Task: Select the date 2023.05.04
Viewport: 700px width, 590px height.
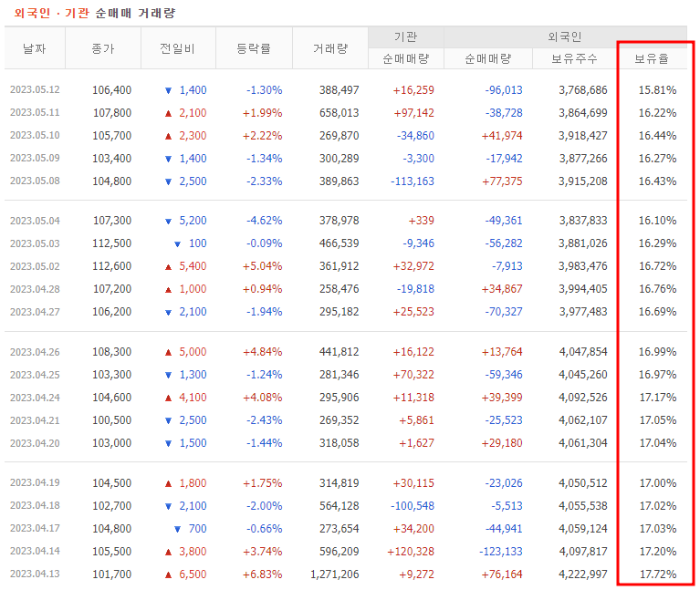Action: (35, 221)
